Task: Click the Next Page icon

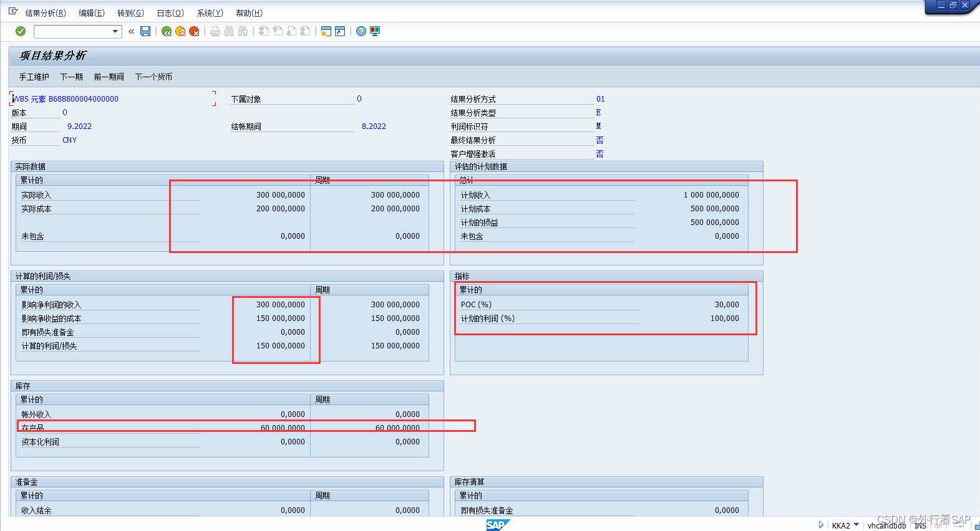Action: click(x=291, y=31)
